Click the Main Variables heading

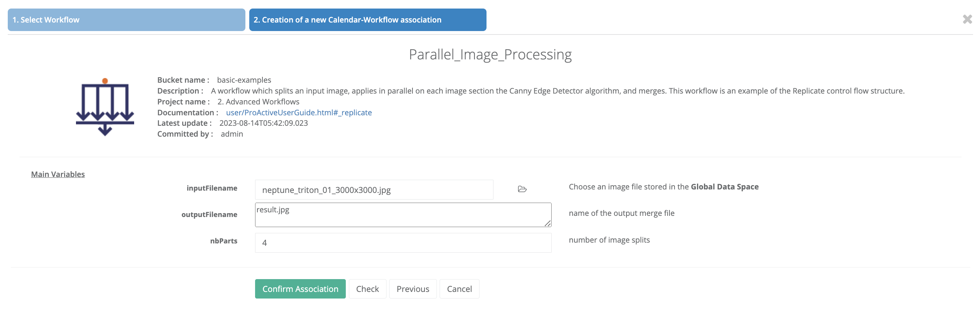[x=58, y=174]
